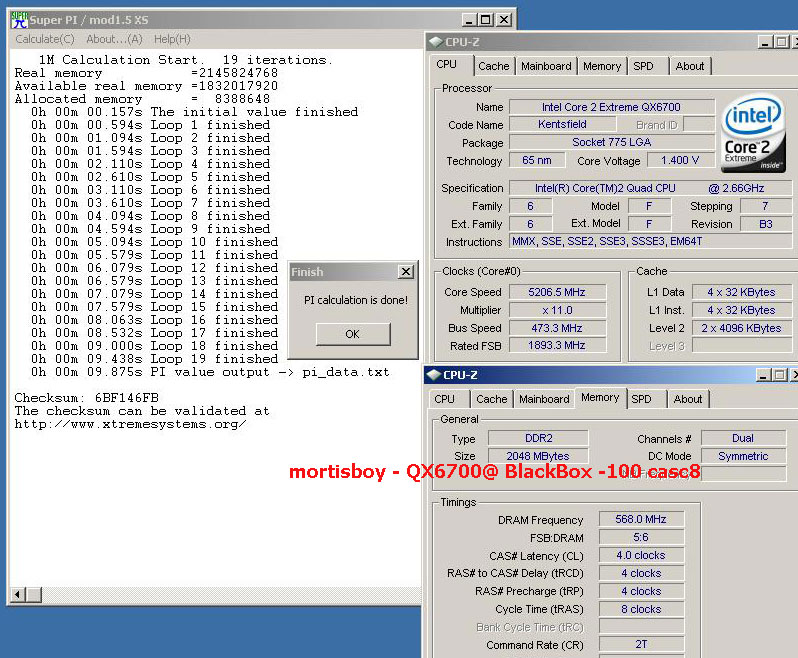
Task: Click the Bus Speed value 473.3 MHz
Action: pos(557,328)
